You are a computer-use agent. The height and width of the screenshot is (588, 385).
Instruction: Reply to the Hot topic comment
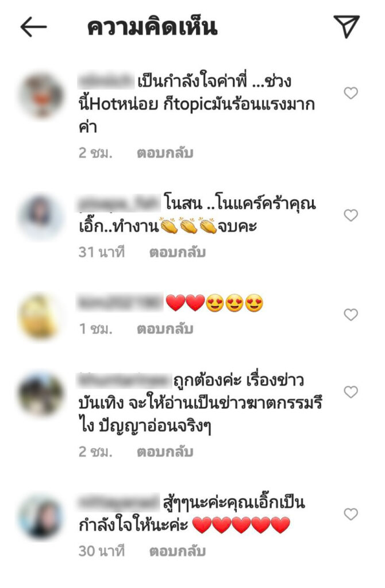(x=165, y=153)
